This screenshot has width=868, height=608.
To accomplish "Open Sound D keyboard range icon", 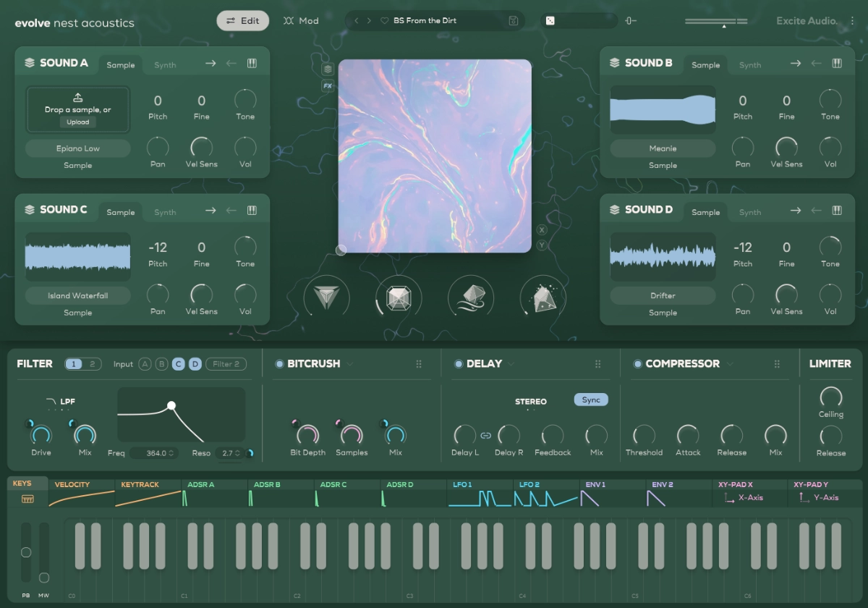I will click(837, 211).
